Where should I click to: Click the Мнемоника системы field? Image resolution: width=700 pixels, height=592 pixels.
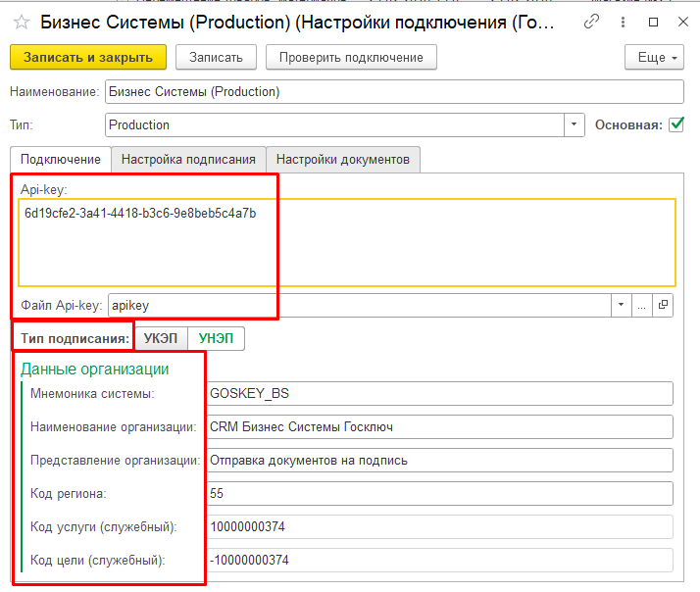coord(440,393)
